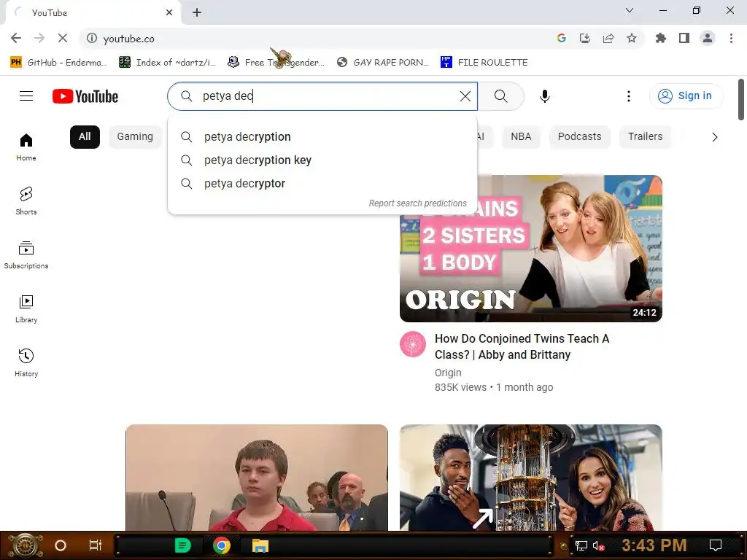
Task: Open the green chat app on taskbar
Action: click(x=183, y=545)
